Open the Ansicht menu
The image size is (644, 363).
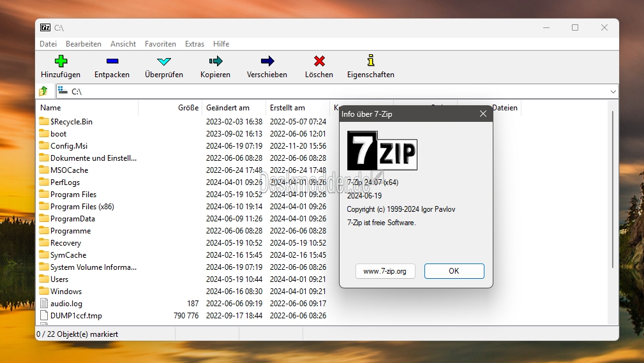tap(123, 44)
